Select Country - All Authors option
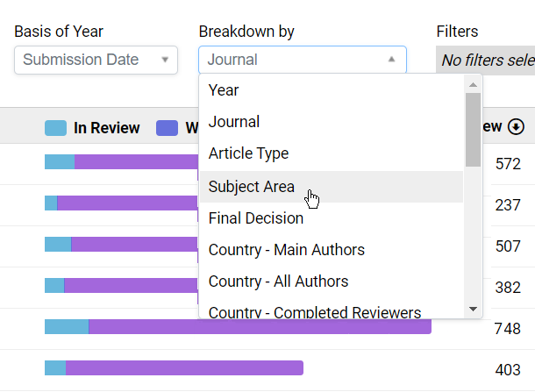Viewport: 535px width, 392px height. (278, 282)
